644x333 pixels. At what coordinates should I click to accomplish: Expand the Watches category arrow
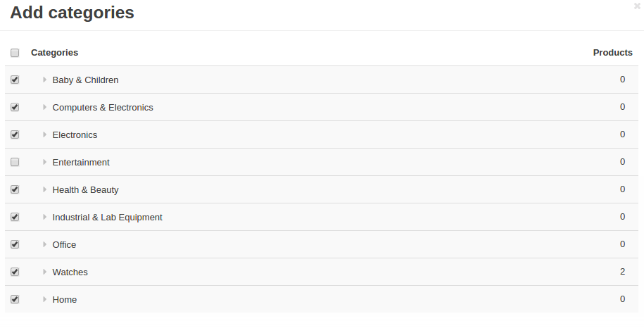click(x=45, y=272)
